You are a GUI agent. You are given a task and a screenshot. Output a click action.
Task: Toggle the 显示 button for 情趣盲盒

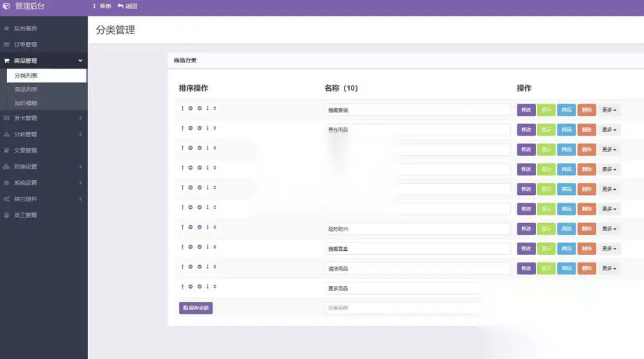point(546,248)
